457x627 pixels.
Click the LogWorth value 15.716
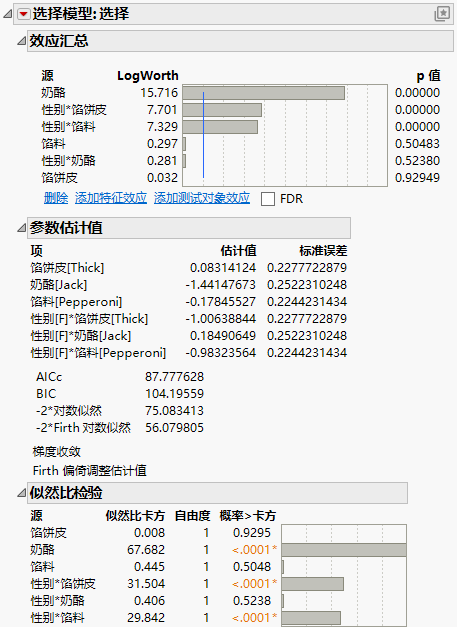click(159, 93)
